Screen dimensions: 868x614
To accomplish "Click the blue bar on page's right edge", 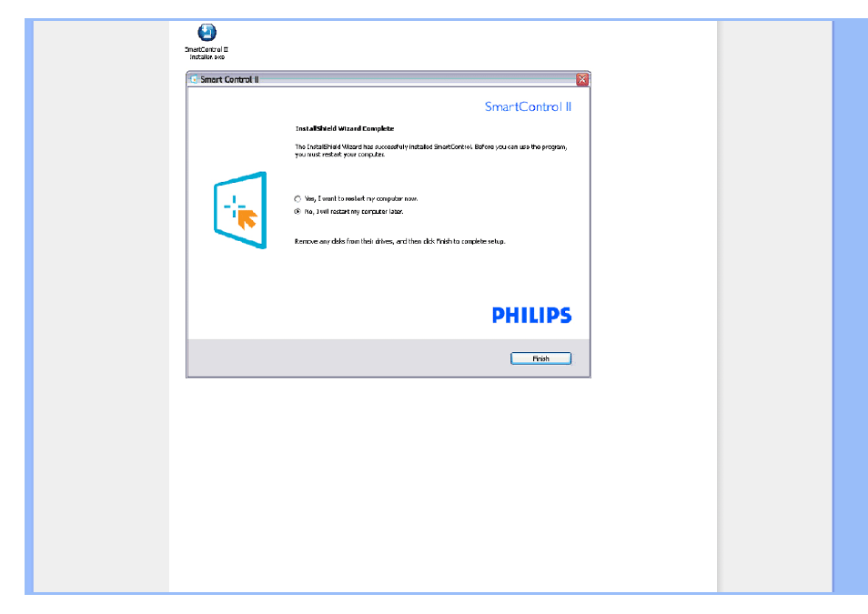I will click(851, 307).
